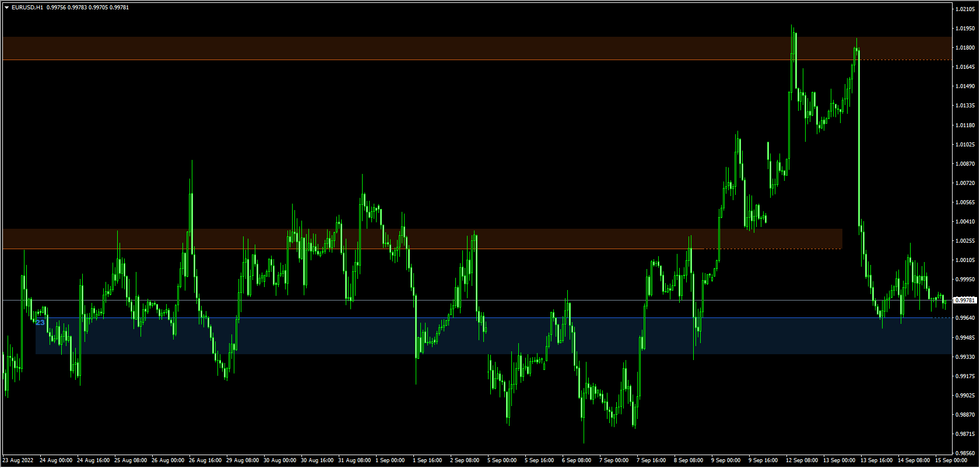Click price axis label 1.01180
This screenshot has width=980, height=468.
[x=965, y=125]
